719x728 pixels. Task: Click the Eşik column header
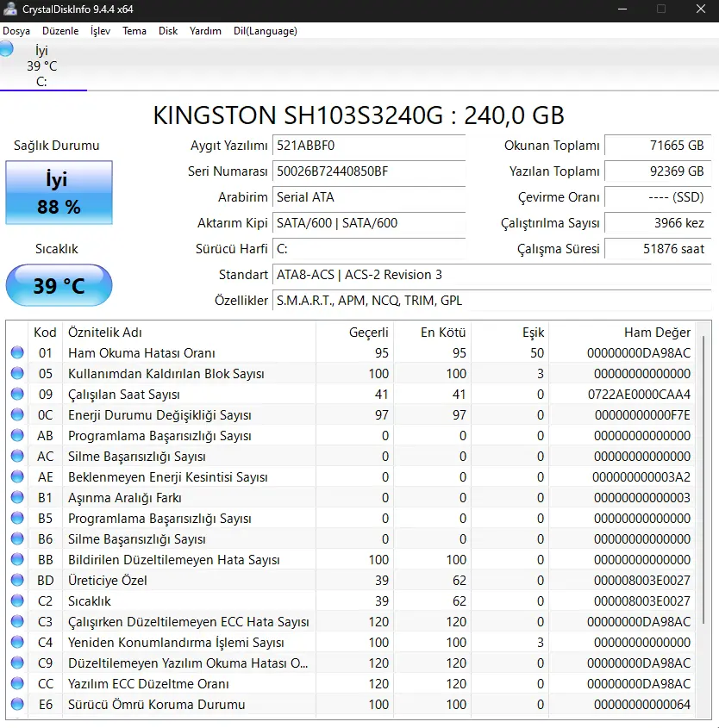(510, 333)
